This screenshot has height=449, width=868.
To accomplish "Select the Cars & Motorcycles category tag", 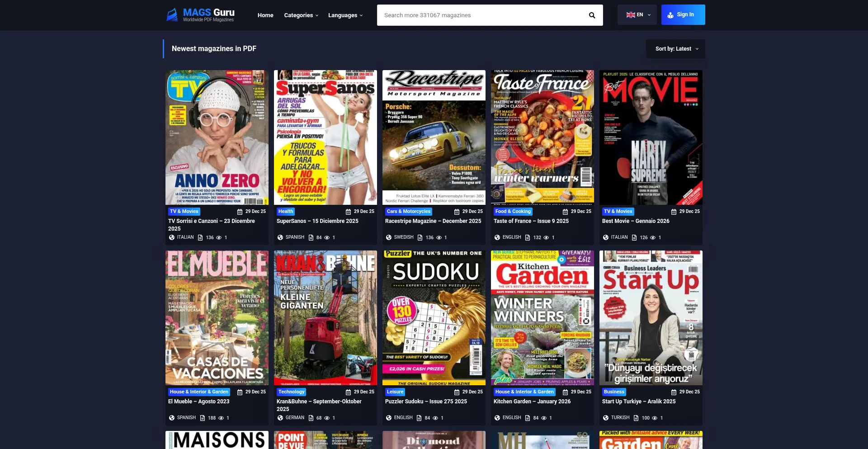I will [409, 212].
